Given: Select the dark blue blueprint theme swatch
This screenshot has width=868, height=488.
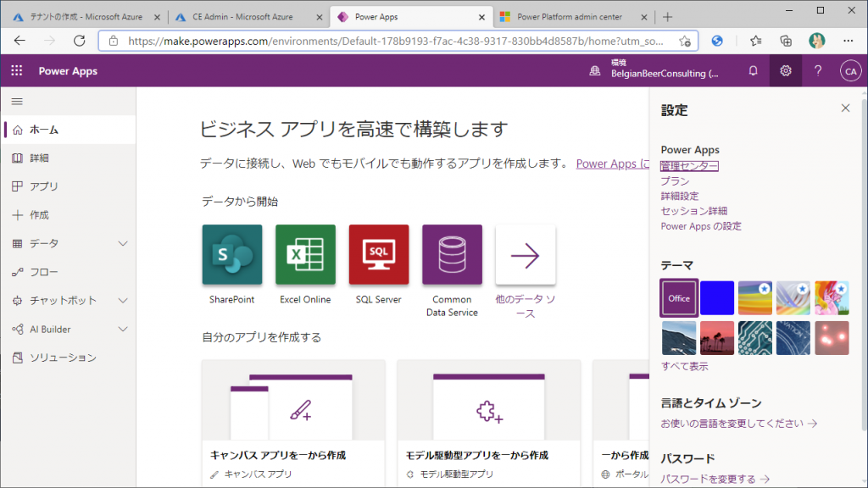Looking at the screenshot, I should [793, 337].
